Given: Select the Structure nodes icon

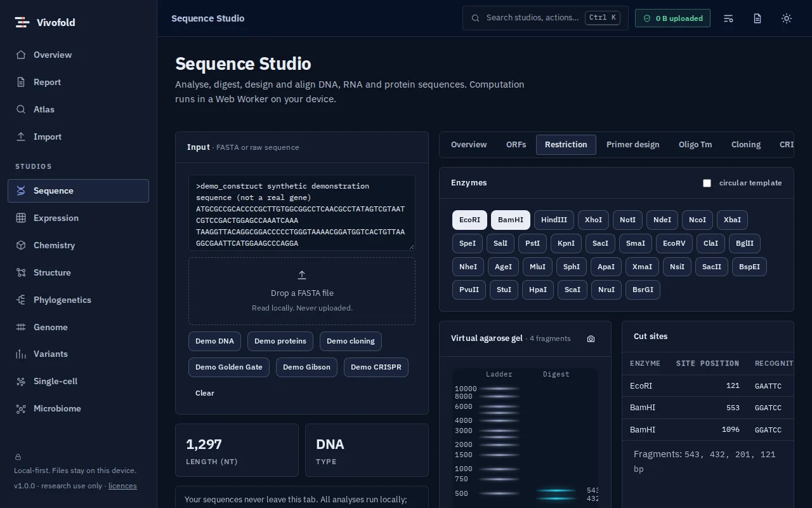Looking at the screenshot, I should click(x=21, y=272).
